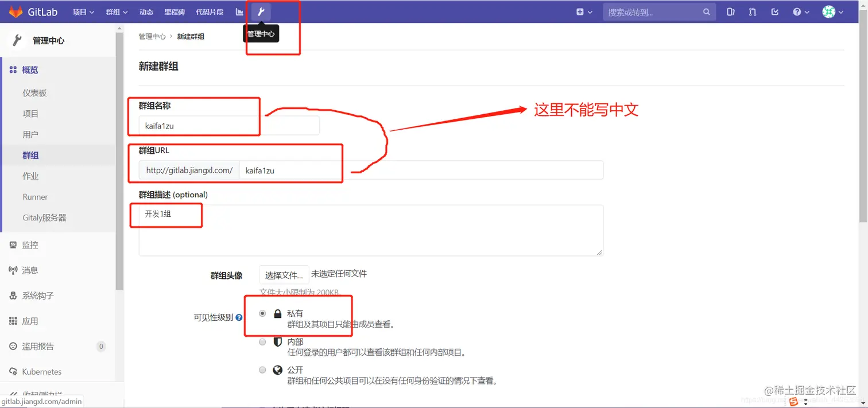
Task: Click 选择文件 to upload group avatar
Action: tap(283, 275)
